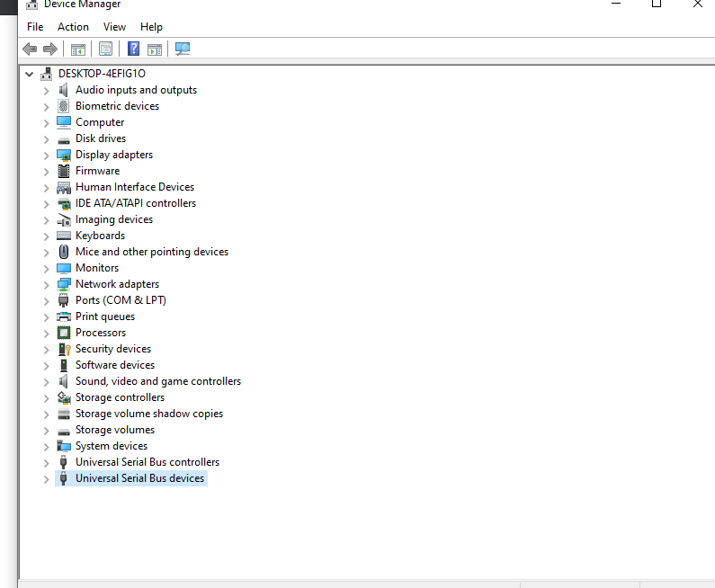Minimize the Device Manager window
The width and height of the screenshot is (715, 588).
coord(616,4)
